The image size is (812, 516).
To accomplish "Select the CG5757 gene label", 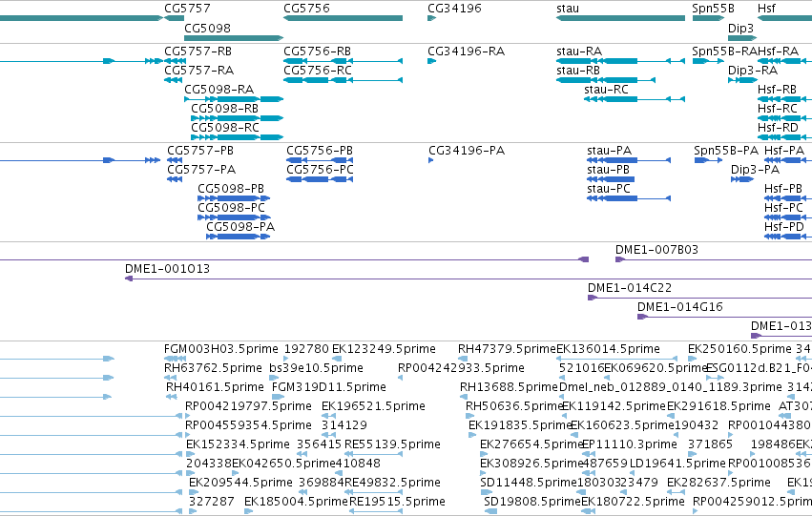I will [187, 9].
